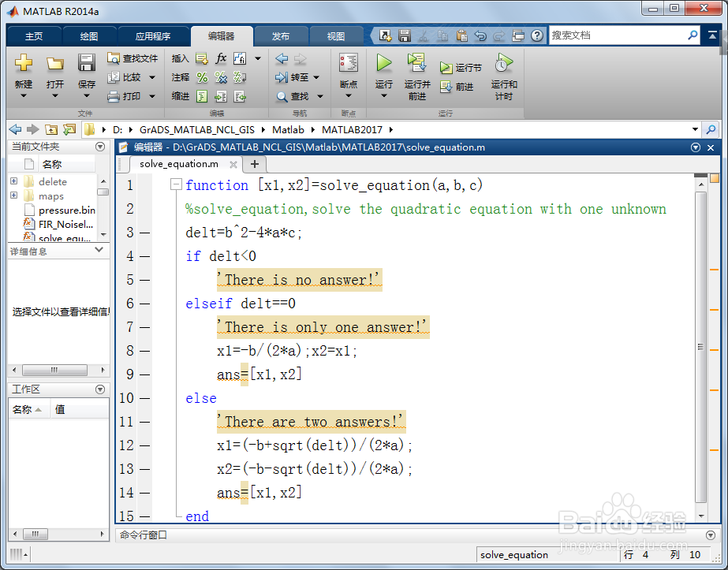Click MATLAB2017 in the address path

[352, 129]
